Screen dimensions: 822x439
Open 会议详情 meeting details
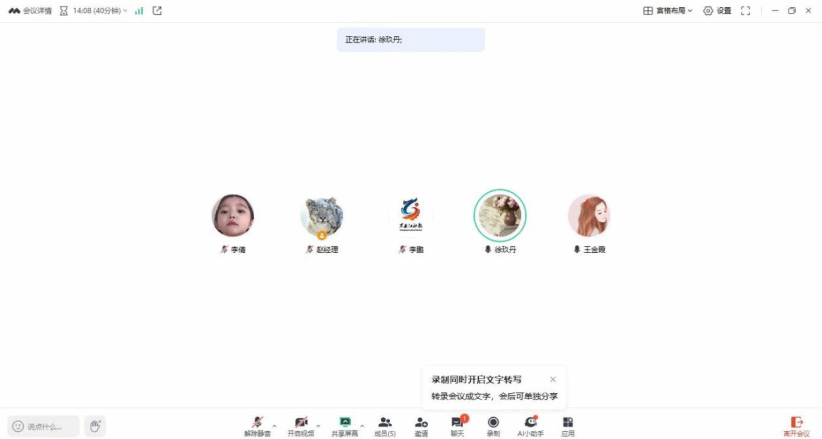30,10
